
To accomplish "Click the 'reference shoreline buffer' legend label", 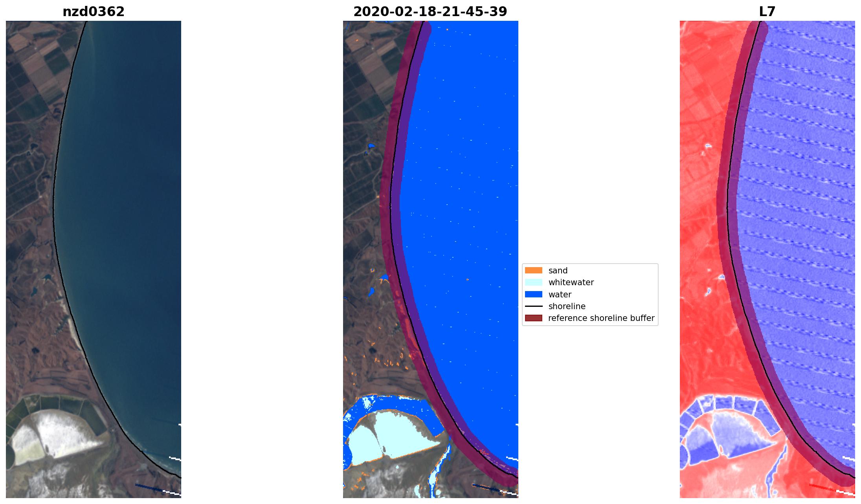I will pyautogui.click(x=601, y=318).
